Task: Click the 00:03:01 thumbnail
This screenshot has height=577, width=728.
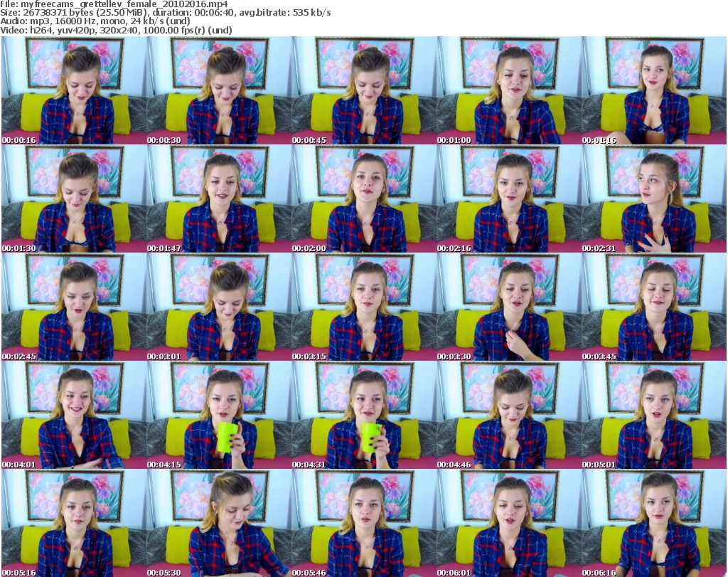Action: [218, 307]
